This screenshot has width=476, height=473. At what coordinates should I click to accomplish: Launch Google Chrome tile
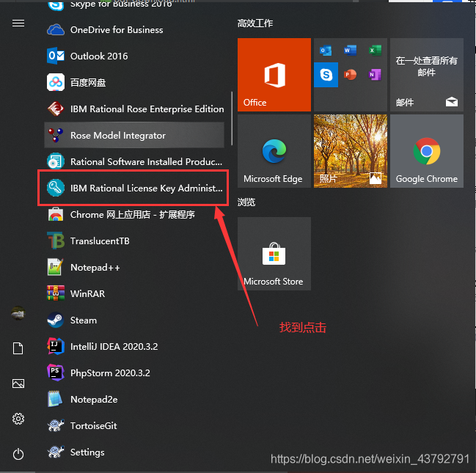pyautogui.click(x=427, y=151)
